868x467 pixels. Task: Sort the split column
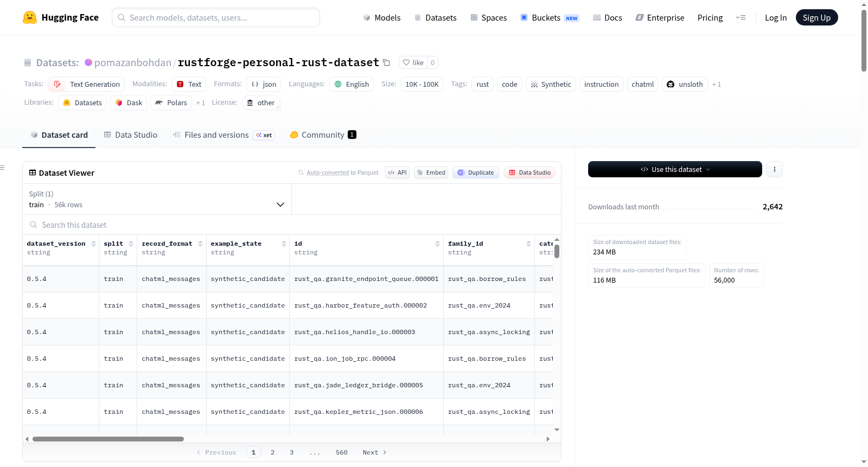[131, 244]
